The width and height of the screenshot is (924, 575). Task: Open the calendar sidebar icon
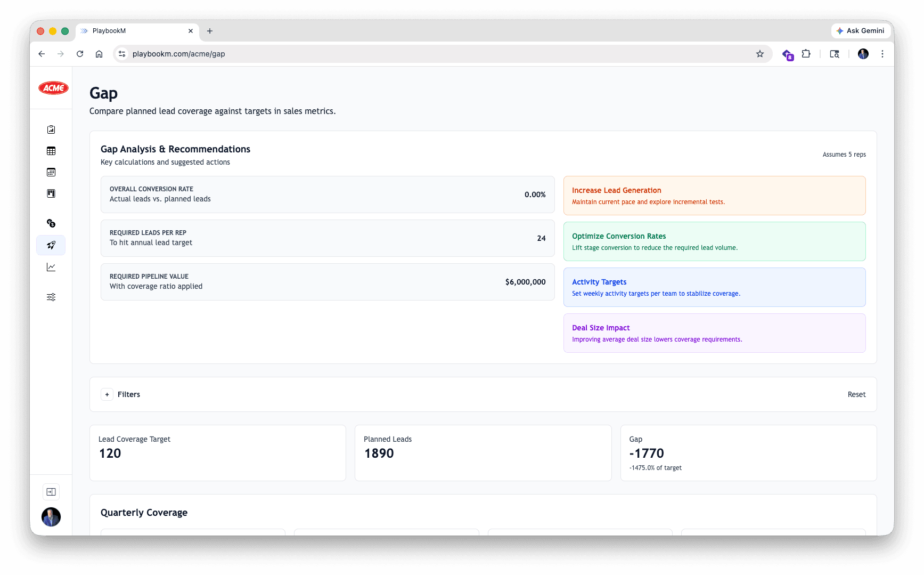pos(51,172)
